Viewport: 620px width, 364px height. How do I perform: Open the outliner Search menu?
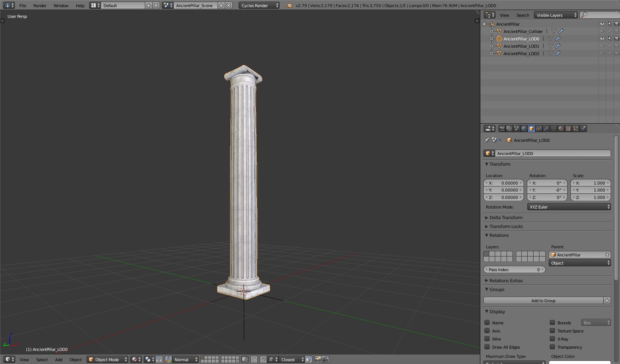point(523,15)
